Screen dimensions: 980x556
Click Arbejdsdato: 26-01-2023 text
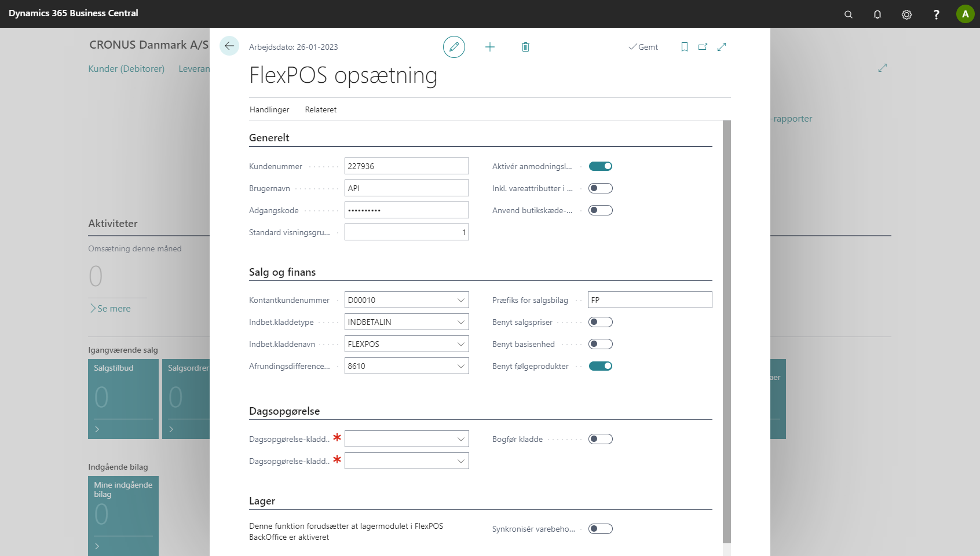pyautogui.click(x=294, y=47)
